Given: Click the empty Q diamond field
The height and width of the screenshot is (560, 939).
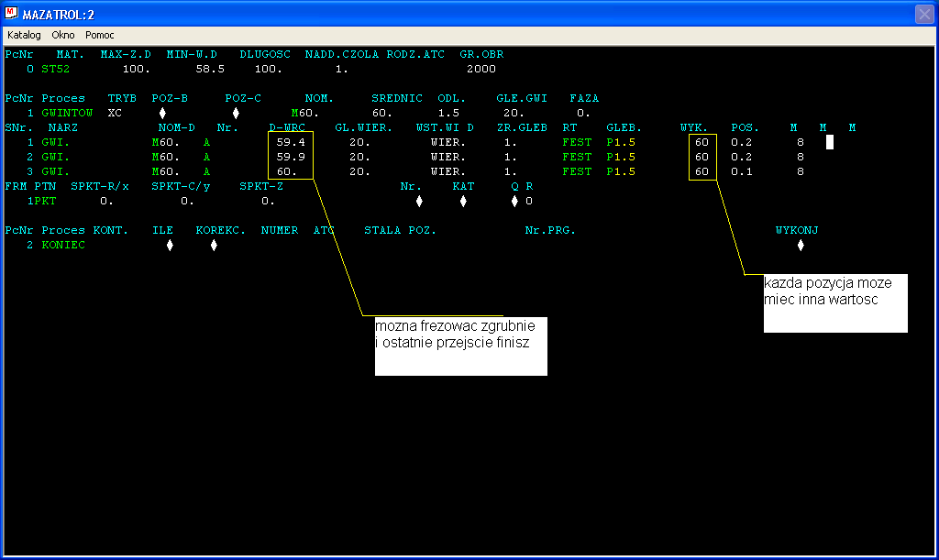Looking at the screenshot, I should click(x=514, y=201).
